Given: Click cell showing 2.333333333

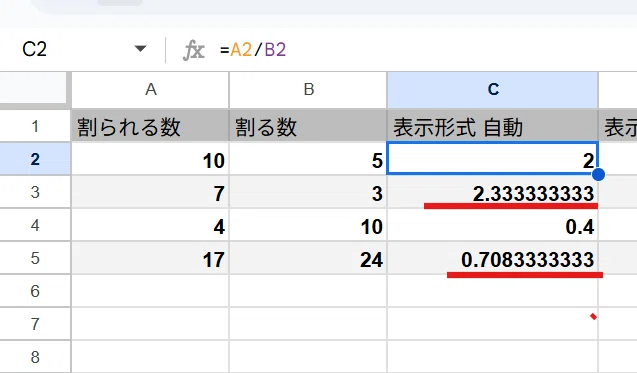Looking at the screenshot, I should click(x=493, y=192).
